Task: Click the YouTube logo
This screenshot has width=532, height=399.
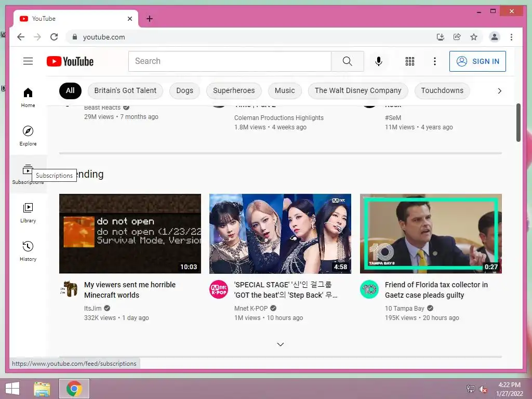Action: pyautogui.click(x=70, y=61)
